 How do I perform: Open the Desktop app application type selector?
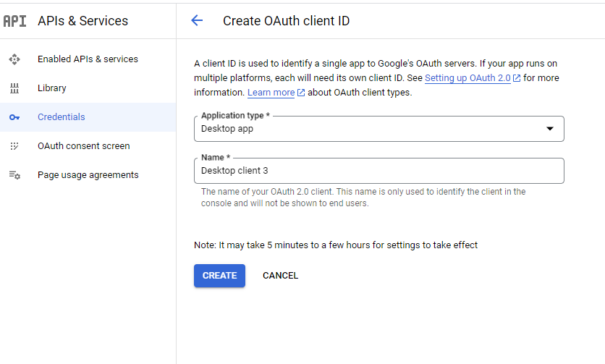379,129
